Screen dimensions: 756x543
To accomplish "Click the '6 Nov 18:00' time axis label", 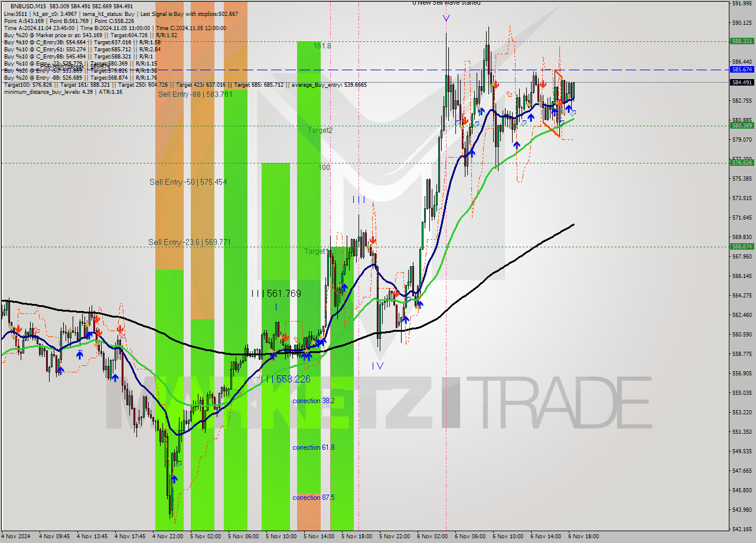I will [583, 537].
